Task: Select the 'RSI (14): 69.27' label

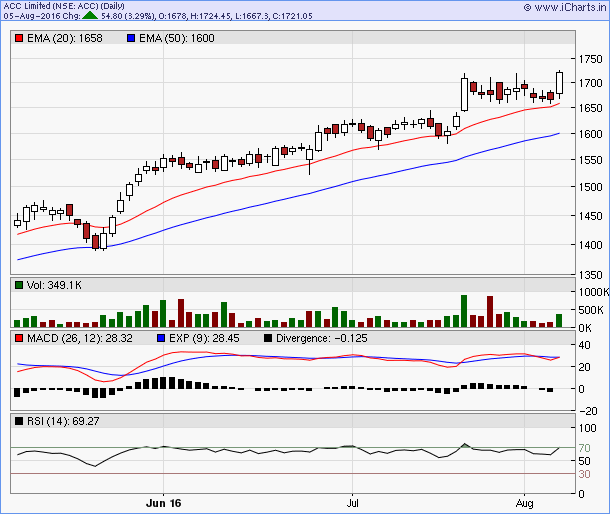Action: [x=63, y=421]
